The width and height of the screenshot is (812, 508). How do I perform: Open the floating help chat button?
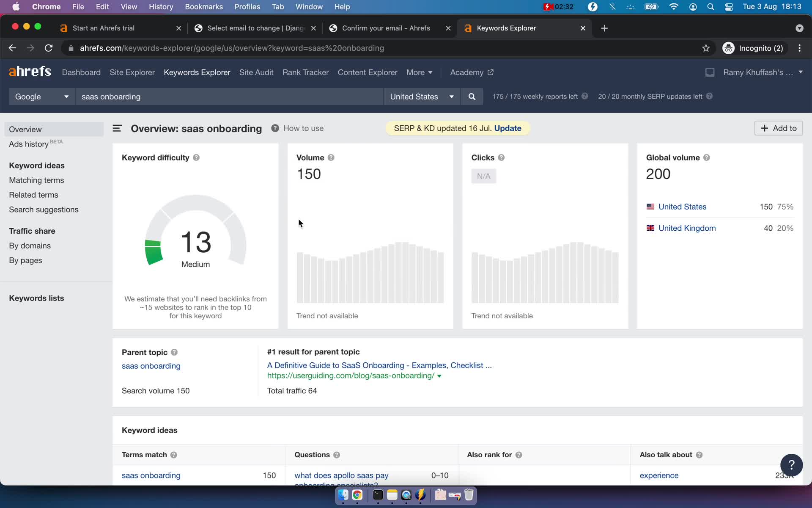(x=791, y=465)
